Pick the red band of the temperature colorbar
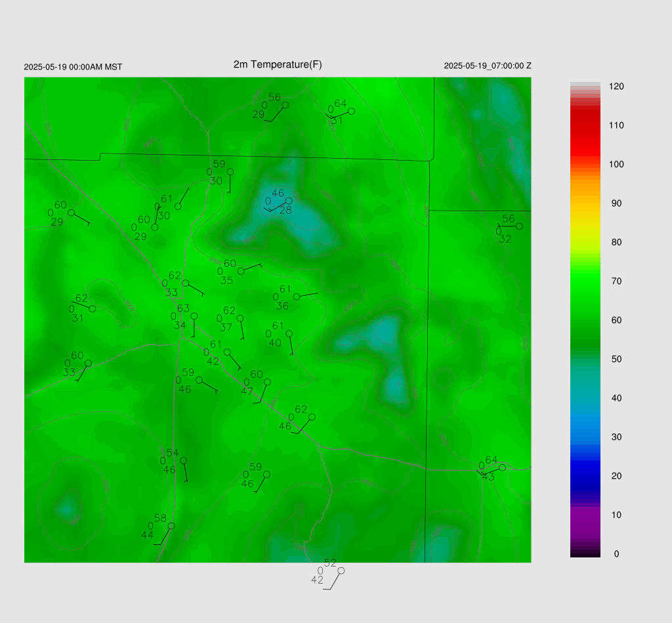This screenshot has width=672, height=623. pos(585,132)
